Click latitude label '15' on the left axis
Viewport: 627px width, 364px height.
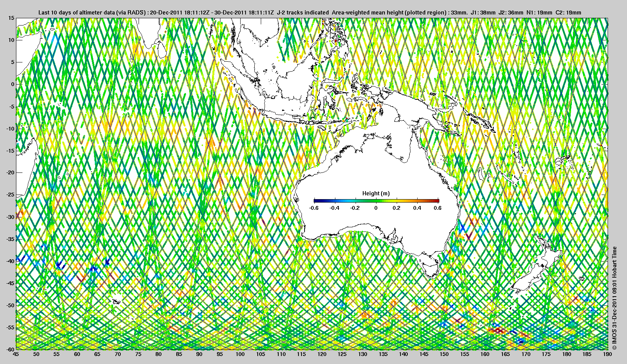pos(11,18)
